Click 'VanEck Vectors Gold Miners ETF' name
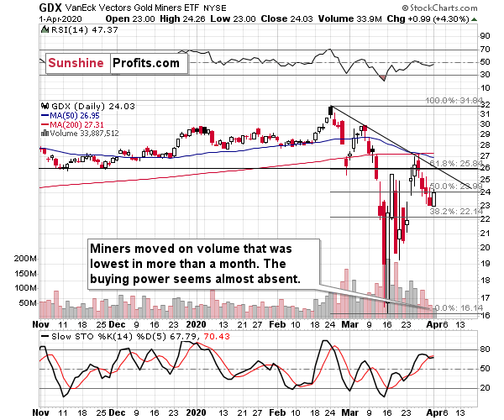 [133, 8]
